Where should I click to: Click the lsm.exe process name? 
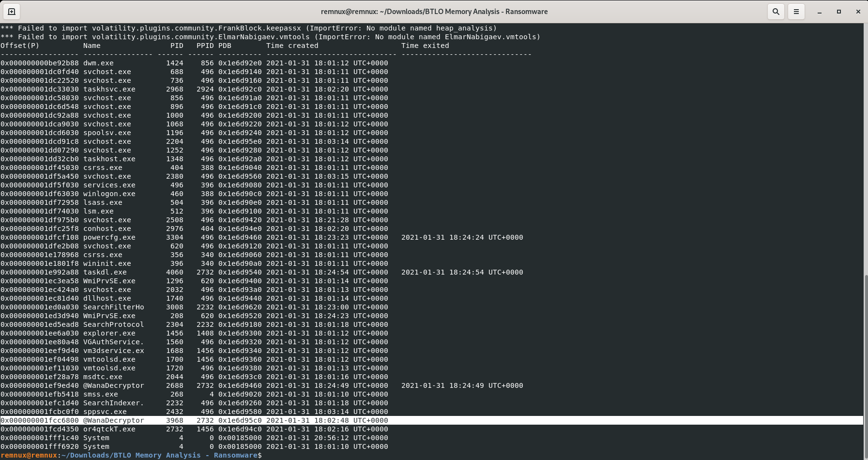[99, 211]
